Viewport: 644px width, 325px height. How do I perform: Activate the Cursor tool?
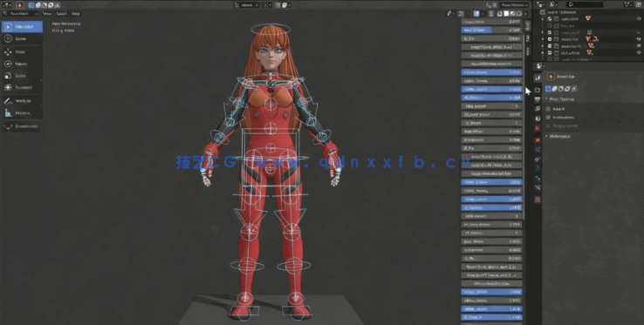pos(22,38)
